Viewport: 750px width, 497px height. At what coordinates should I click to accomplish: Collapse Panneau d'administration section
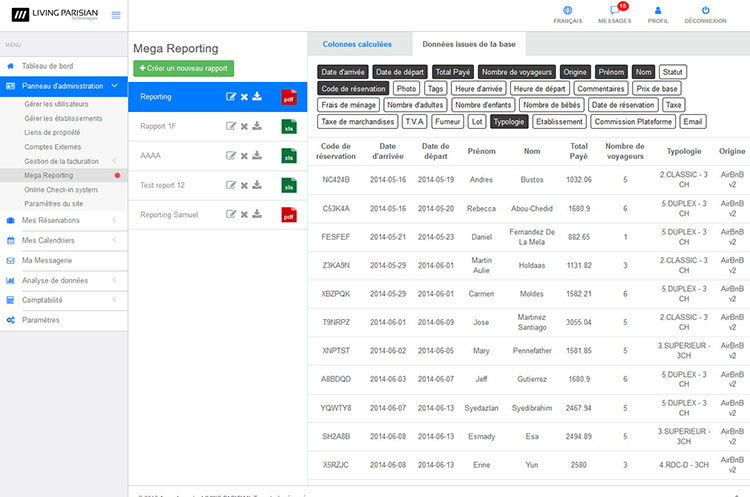tap(64, 85)
